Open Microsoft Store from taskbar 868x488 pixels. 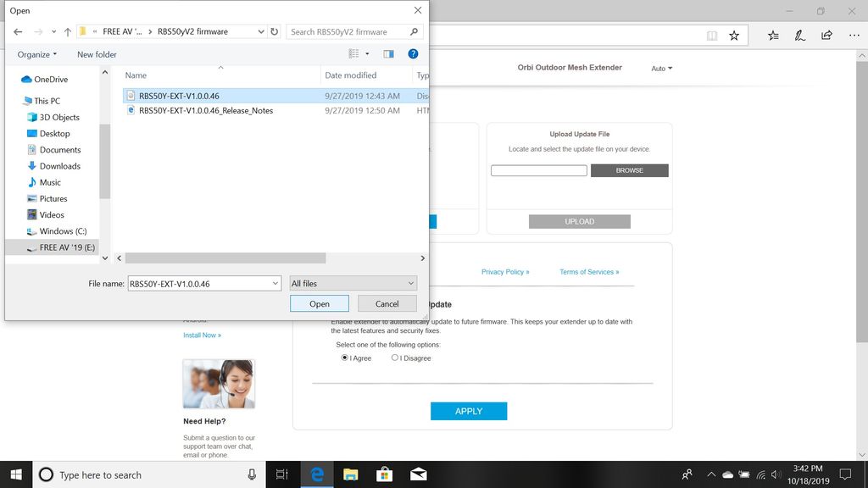coord(384,474)
